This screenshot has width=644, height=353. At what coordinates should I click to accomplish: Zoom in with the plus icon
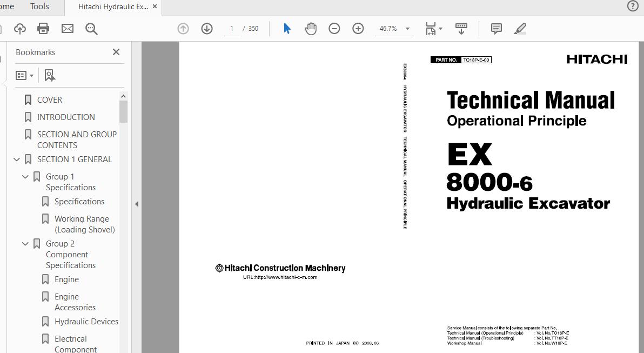click(358, 28)
